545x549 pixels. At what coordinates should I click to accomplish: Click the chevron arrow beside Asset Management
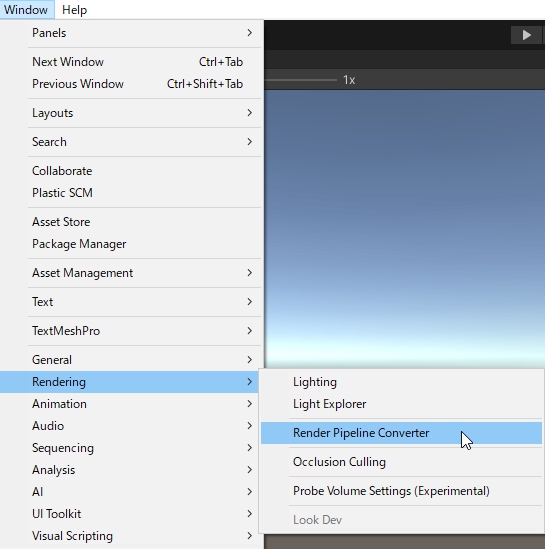coord(250,273)
